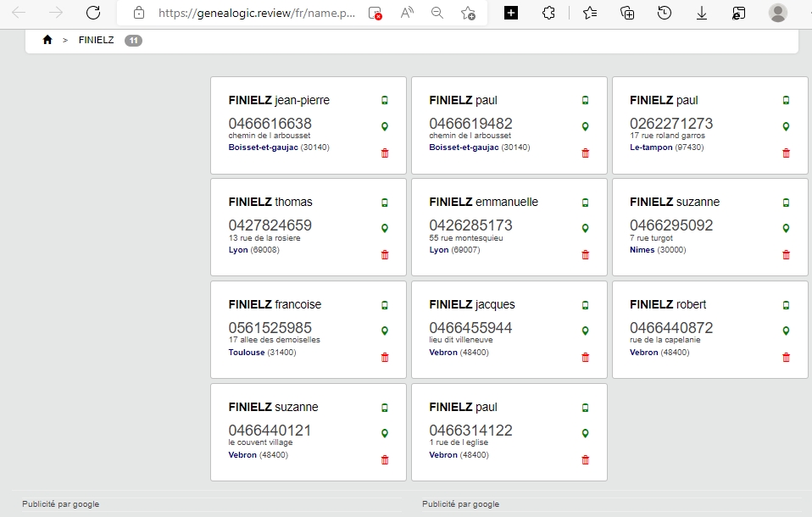This screenshot has width=812, height=517.
Task: Open browser extensions puzzle icon
Action: point(548,13)
